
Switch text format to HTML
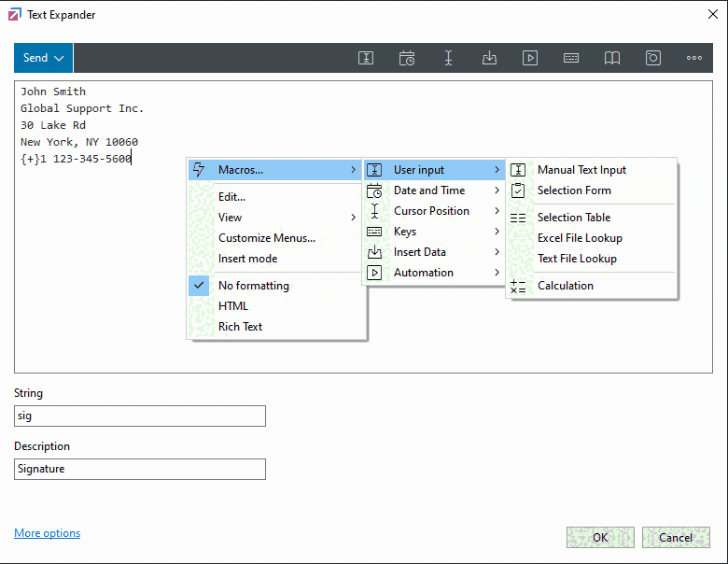pyautogui.click(x=233, y=306)
